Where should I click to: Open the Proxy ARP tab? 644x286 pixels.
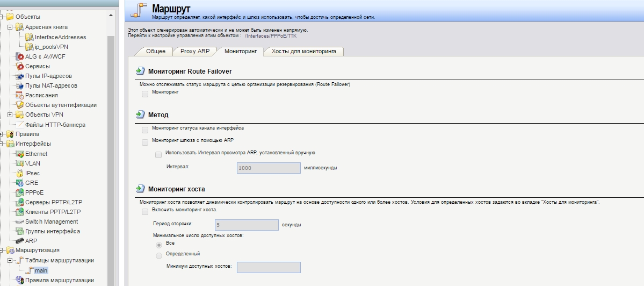click(195, 52)
